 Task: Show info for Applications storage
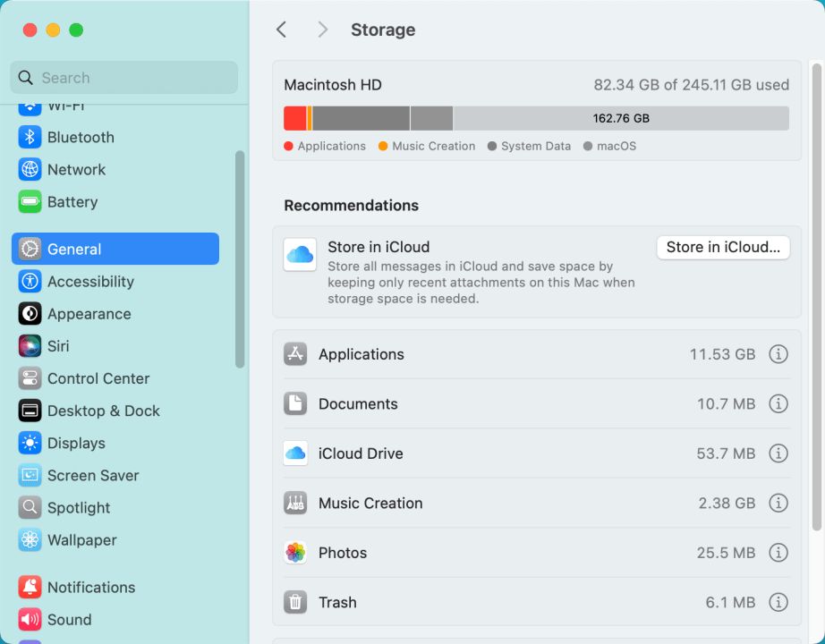pyautogui.click(x=778, y=354)
